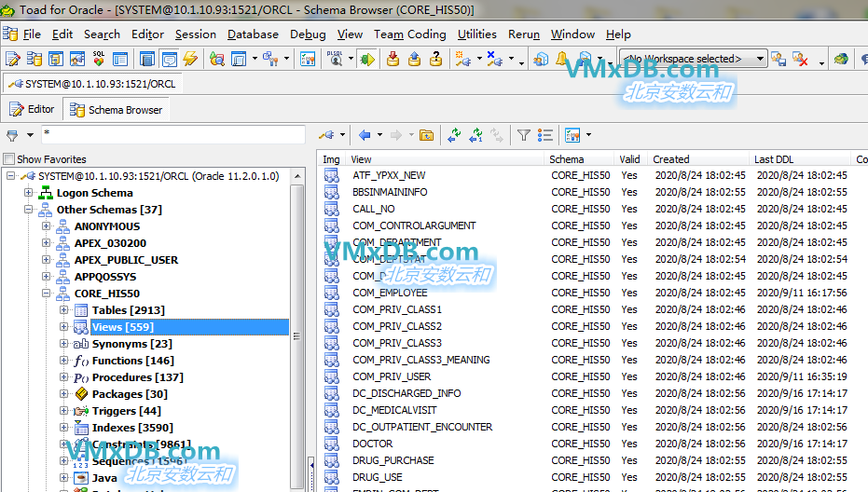Click the Commit red down-arrow icon
Screen dimensions: 868x492
point(393,59)
